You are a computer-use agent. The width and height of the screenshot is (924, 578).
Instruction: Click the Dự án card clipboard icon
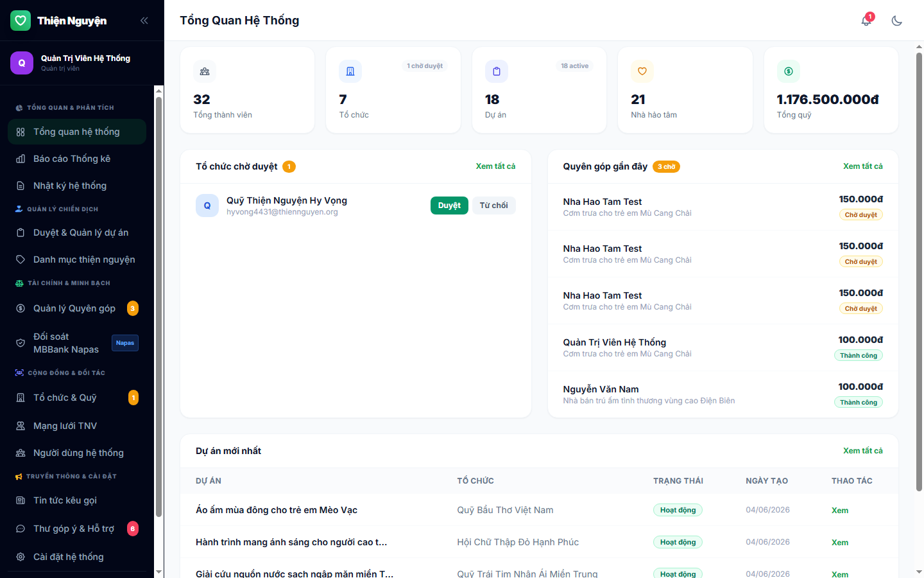pyautogui.click(x=497, y=71)
